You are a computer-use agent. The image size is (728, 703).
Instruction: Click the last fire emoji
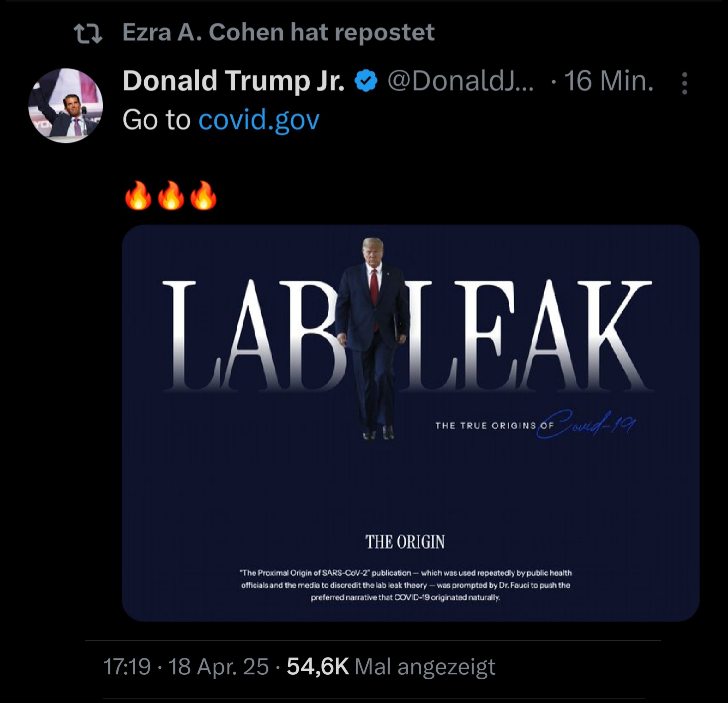pos(203,196)
